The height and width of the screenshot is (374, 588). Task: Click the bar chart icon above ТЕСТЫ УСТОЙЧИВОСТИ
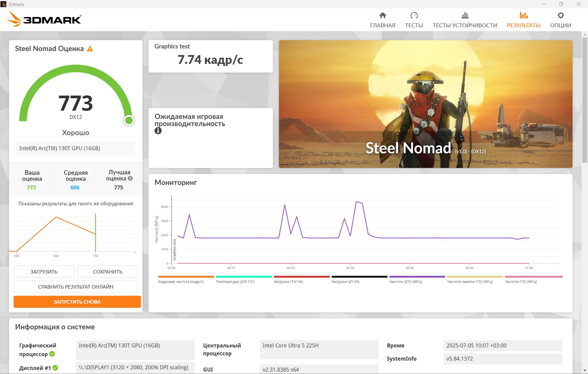pyautogui.click(x=465, y=15)
